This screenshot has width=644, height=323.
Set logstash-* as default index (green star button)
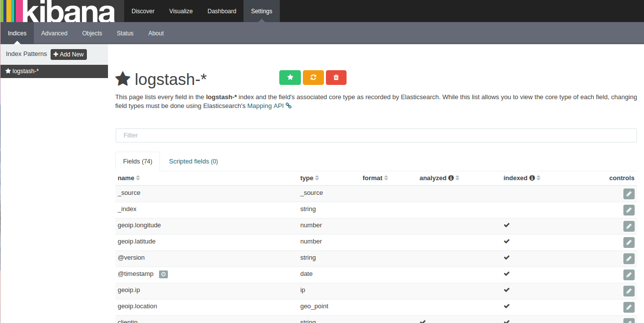[290, 78]
